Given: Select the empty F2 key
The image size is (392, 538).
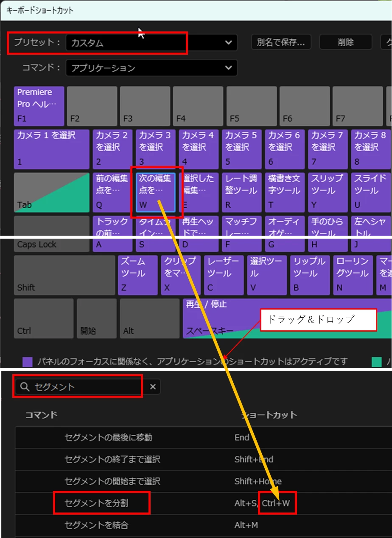Looking at the screenshot, I should click(x=92, y=106).
